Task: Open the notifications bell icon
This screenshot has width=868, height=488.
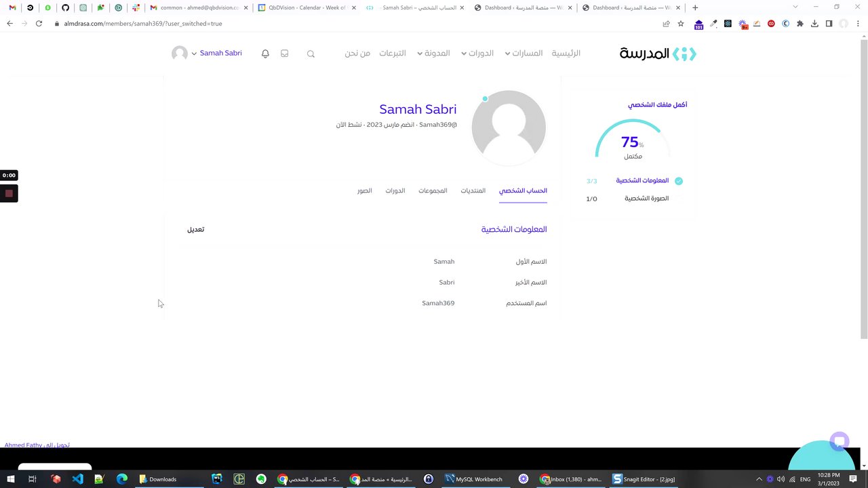Action: click(x=265, y=54)
